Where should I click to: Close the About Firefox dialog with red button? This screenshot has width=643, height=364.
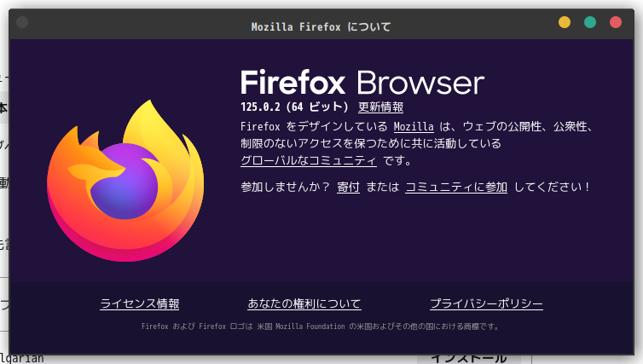point(616,22)
